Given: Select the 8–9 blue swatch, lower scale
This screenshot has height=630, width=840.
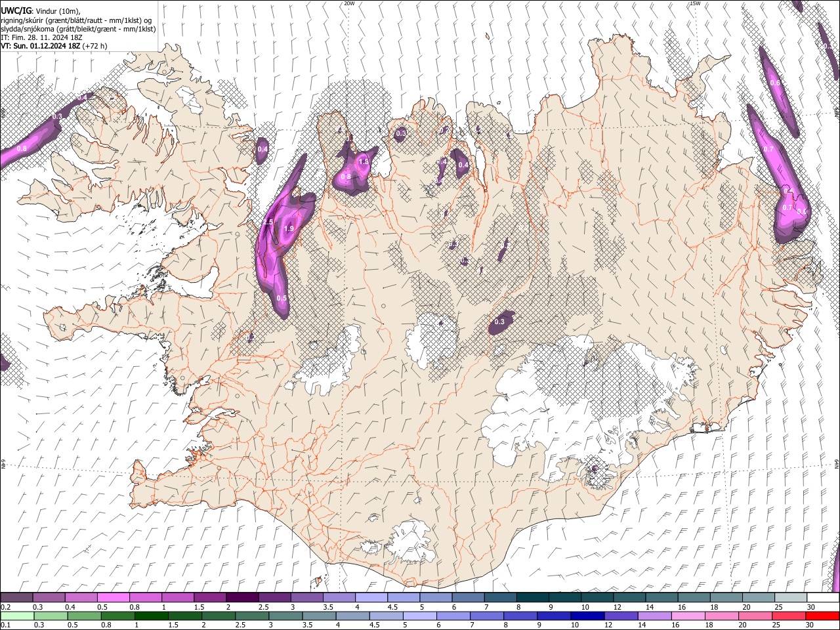Looking at the screenshot, I should tap(520, 616).
